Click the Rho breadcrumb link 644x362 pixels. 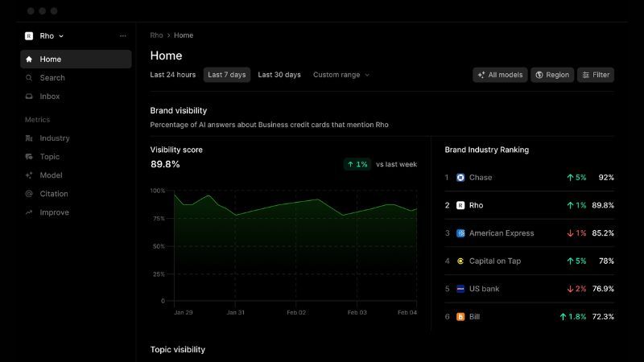point(156,35)
